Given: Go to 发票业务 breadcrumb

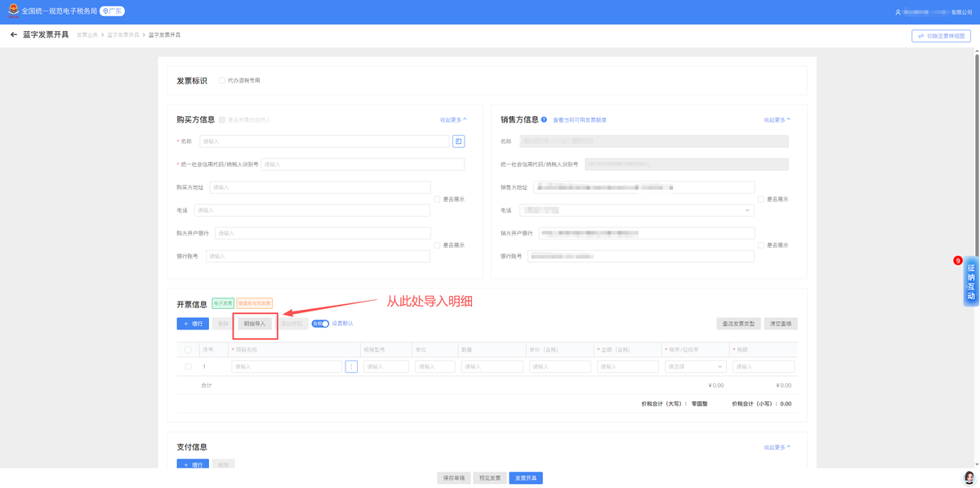Looking at the screenshot, I should pos(87,35).
